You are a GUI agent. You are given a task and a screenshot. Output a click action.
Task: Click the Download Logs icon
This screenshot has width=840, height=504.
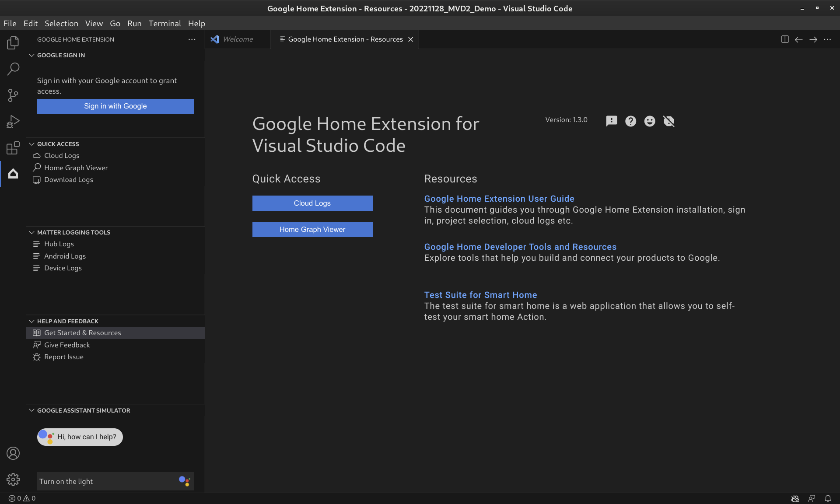pos(37,179)
